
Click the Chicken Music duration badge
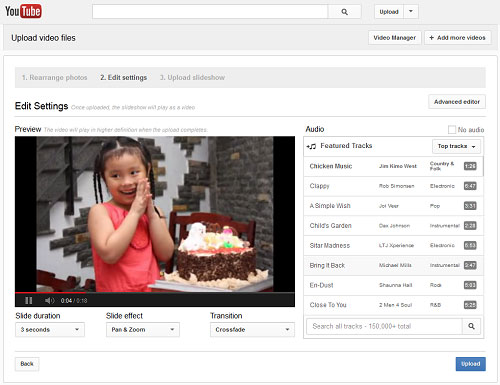[470, 166]
